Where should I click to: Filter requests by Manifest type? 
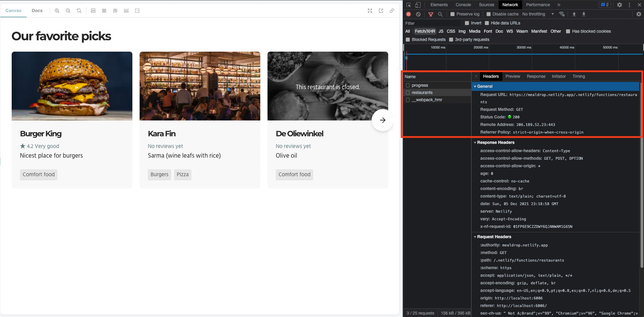pyautogui.click(x=539, y=31)
